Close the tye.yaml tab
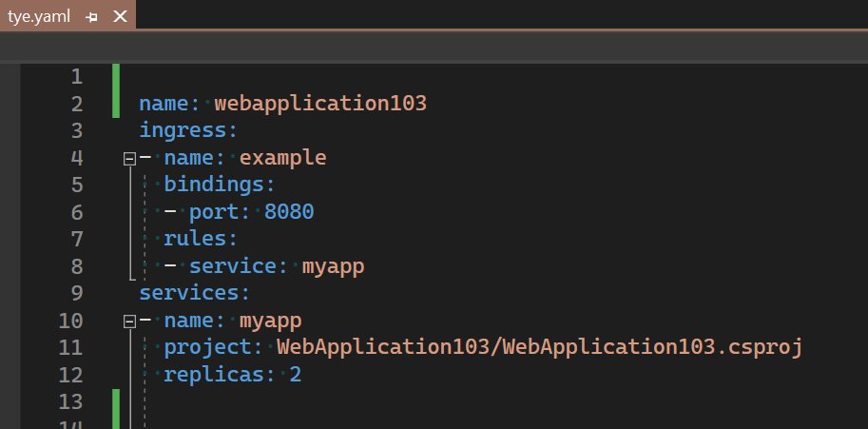This screenshot has height=429, width=868. click(x=120, y=16)
